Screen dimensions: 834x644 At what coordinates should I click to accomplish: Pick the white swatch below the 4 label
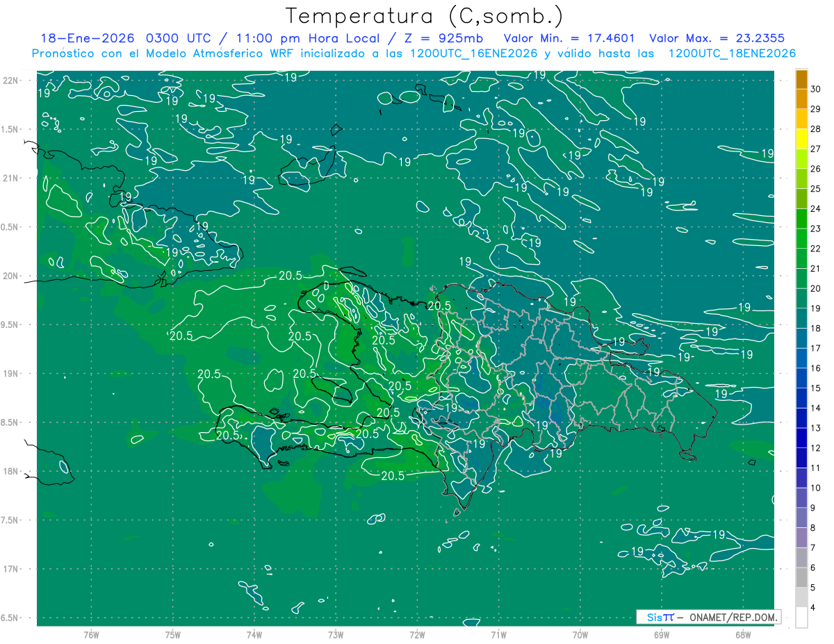[x=801, y=618]
